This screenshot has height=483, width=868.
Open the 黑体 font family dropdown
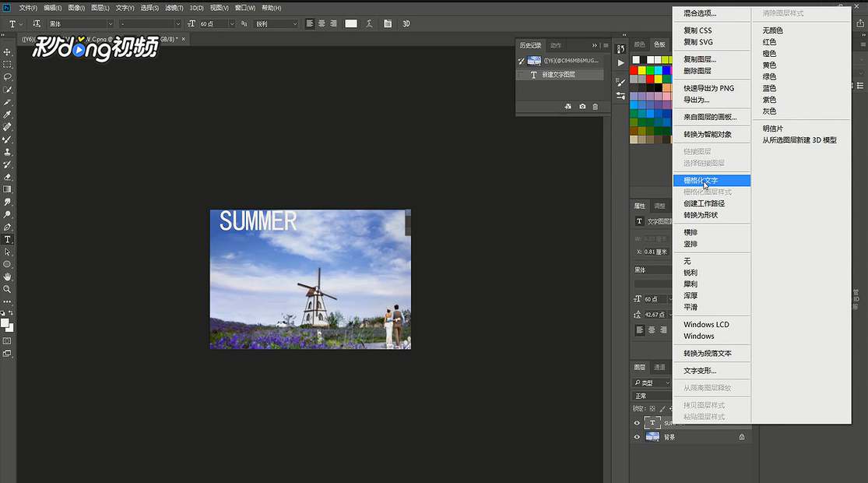pyautogui.click(x=111, y=24)
